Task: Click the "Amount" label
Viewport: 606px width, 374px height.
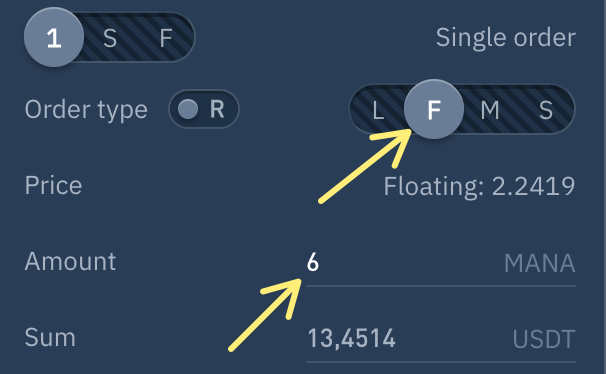Action: click(70, 262)
